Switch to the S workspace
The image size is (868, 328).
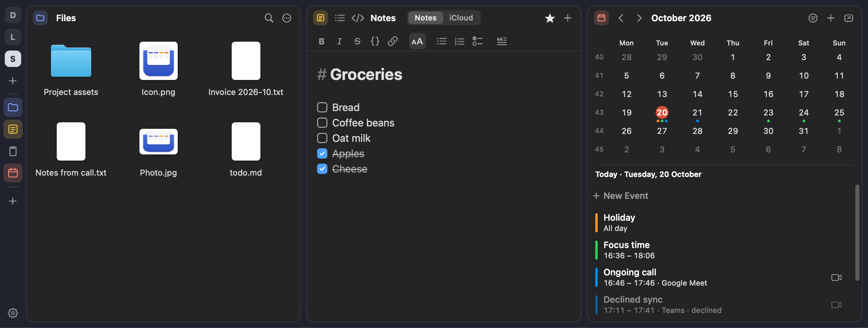(x=13, y=59)
